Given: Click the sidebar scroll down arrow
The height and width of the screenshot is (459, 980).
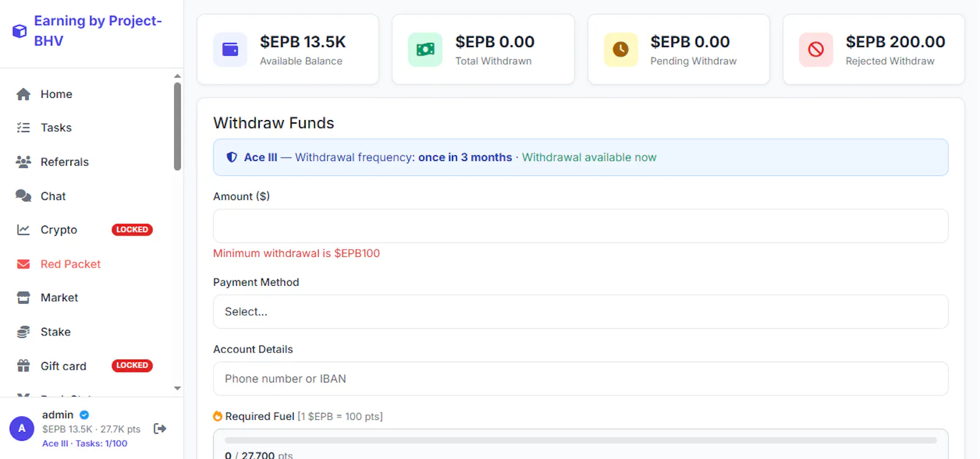Looking at the screenshot, I should [177, 388].
